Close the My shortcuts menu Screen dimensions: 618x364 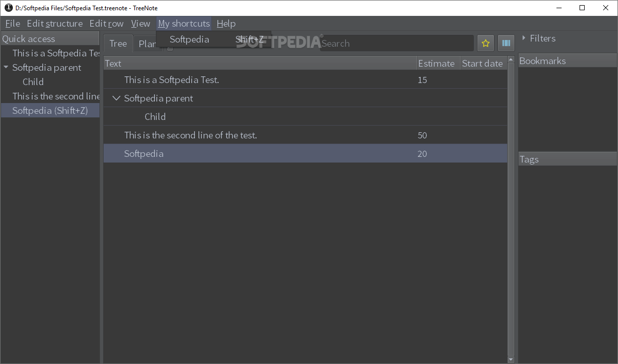(x=184, y=24)
